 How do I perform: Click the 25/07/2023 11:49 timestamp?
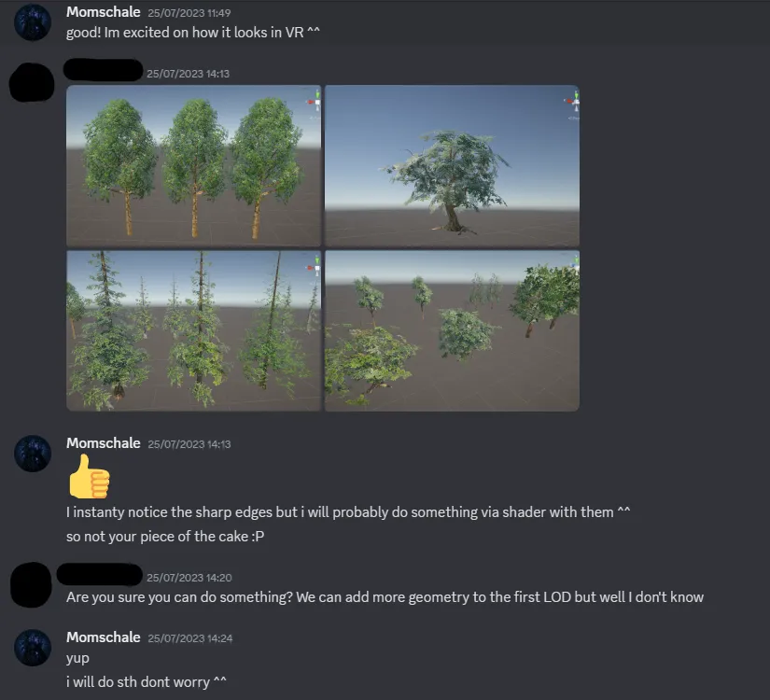click(x=189, y=13)
